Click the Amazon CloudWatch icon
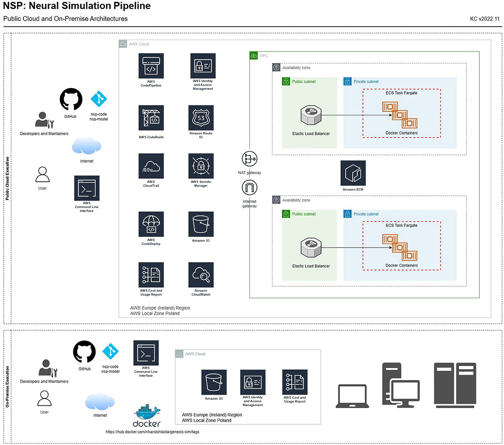504x445 pixels. click(x=201, y=275)
